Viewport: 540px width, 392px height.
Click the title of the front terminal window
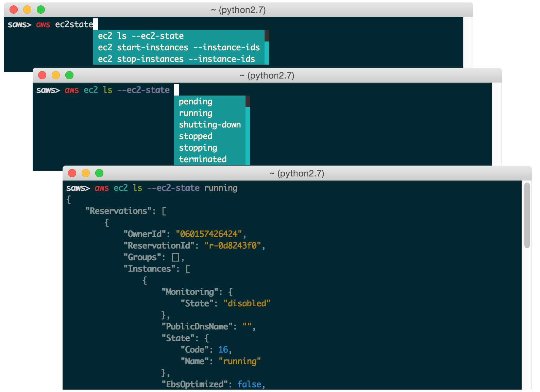(x=297, y=173)
